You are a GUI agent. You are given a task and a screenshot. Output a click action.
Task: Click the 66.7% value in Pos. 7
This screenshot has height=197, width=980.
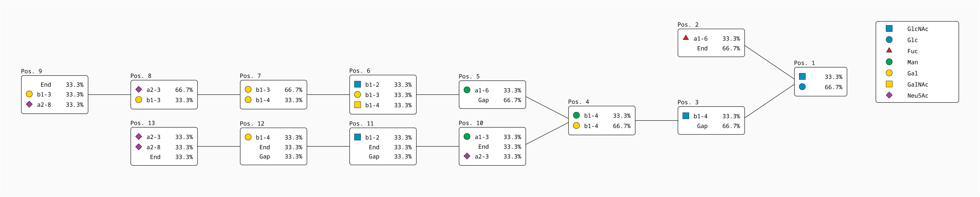point(293,90)
